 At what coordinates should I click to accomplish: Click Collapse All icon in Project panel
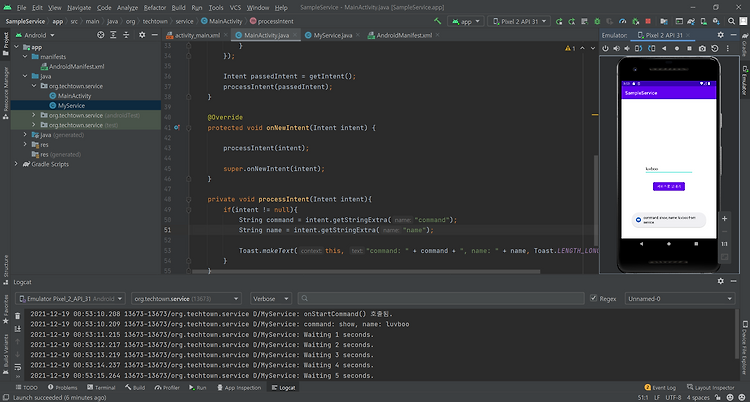click(126, 35)
